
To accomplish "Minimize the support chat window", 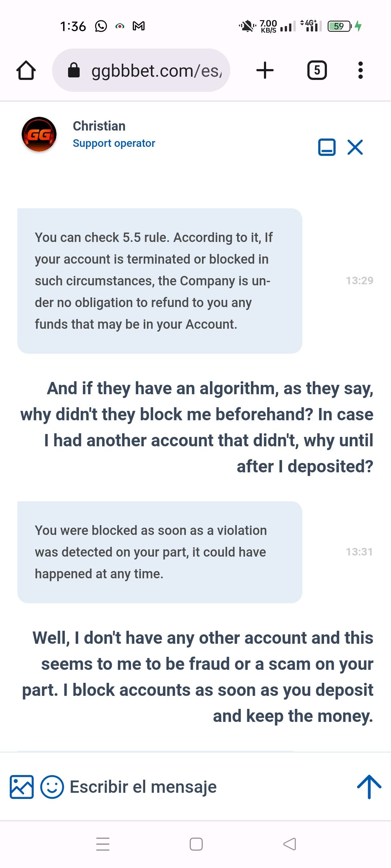I will pos(327,147).
